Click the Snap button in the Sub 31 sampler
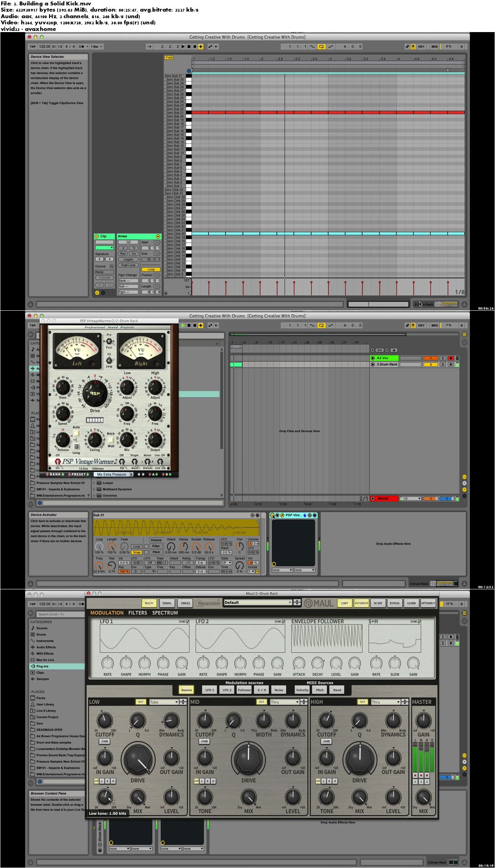 [x=137, y=552]
